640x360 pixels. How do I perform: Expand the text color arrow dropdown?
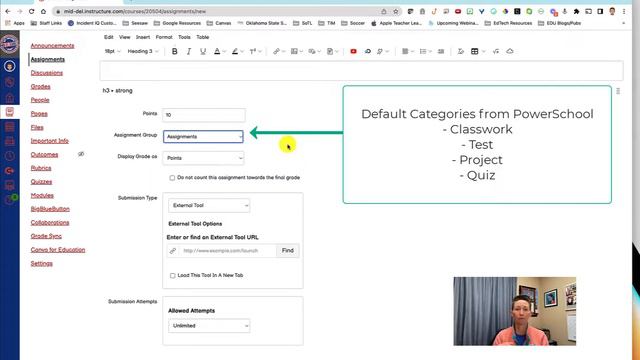tap(224, 51)
